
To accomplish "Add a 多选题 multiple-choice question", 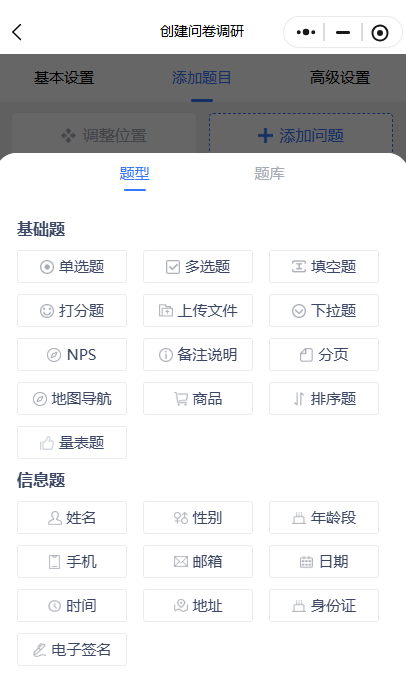I will (198, 266).
